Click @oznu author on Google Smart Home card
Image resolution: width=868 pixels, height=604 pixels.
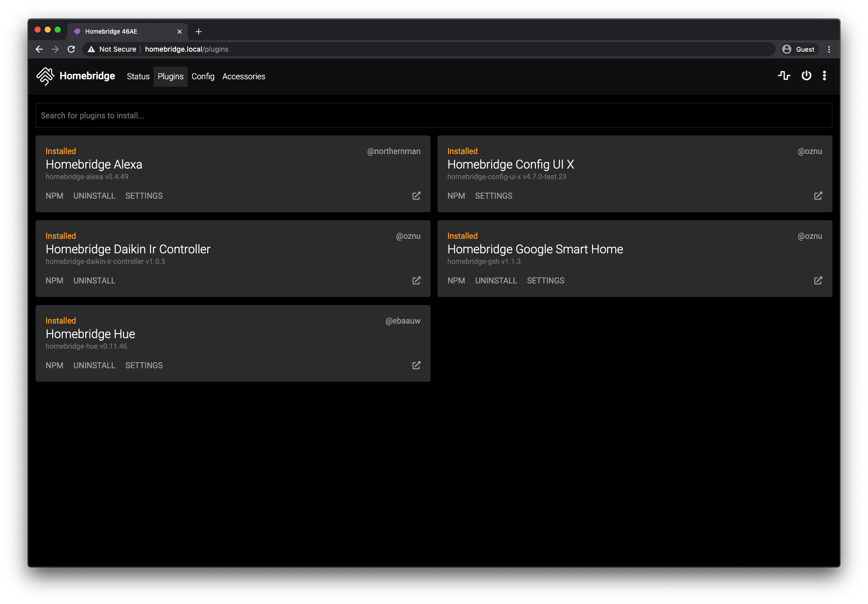[x=810, y=236]
